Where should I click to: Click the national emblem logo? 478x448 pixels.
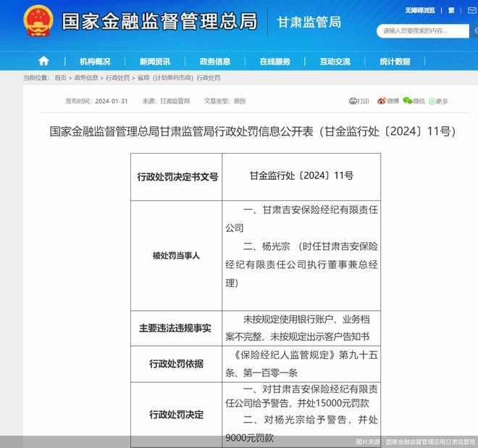tap(38, 22)
